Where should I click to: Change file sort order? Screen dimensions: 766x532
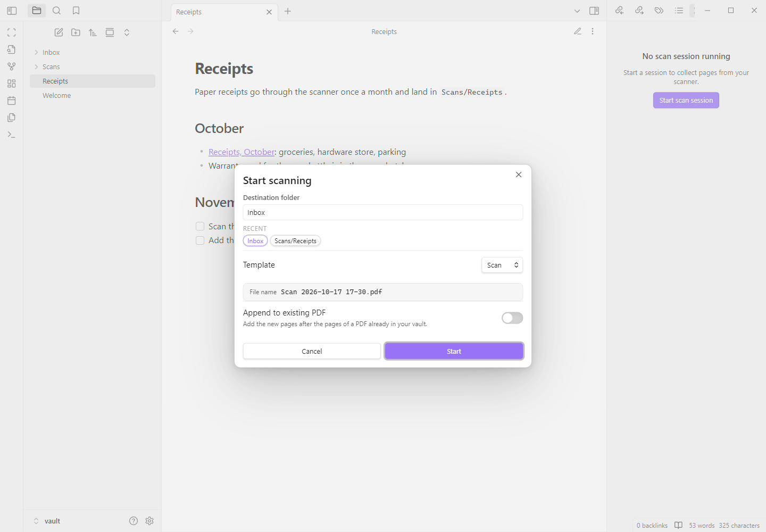pyautogui.click(x=93, y=32)
